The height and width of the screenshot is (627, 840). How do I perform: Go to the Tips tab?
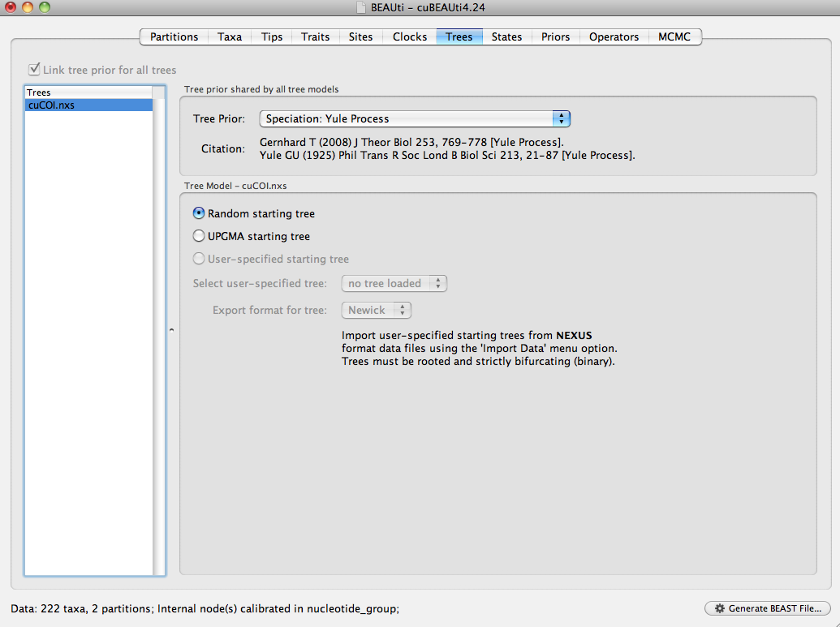272,37
